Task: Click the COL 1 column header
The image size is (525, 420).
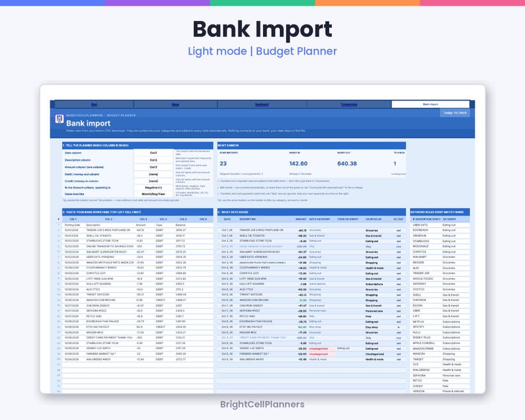Action: click(x=73, y=219)
